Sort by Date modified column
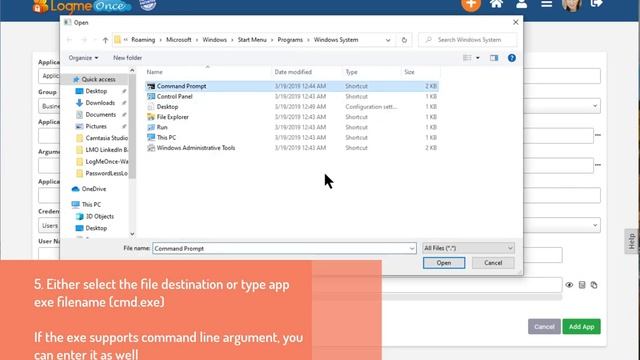The height and width of the screenshot is (360, 640). point(293,72)
